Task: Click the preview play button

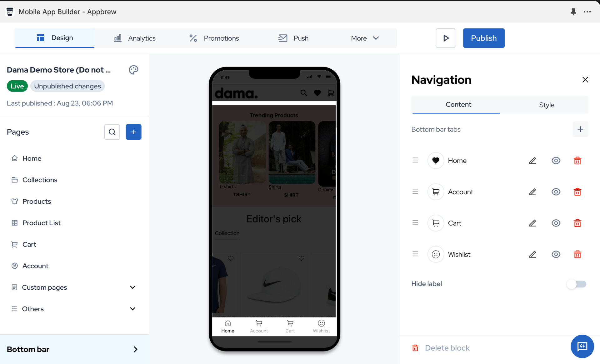Action: 445,38
